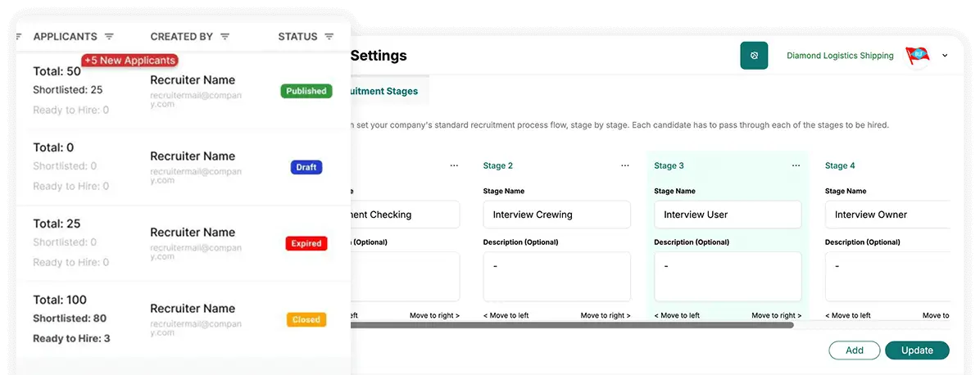Screen dimensions: 980x375
Task: Click the teal icon button beside company name
Action: [x=754, y=56]
